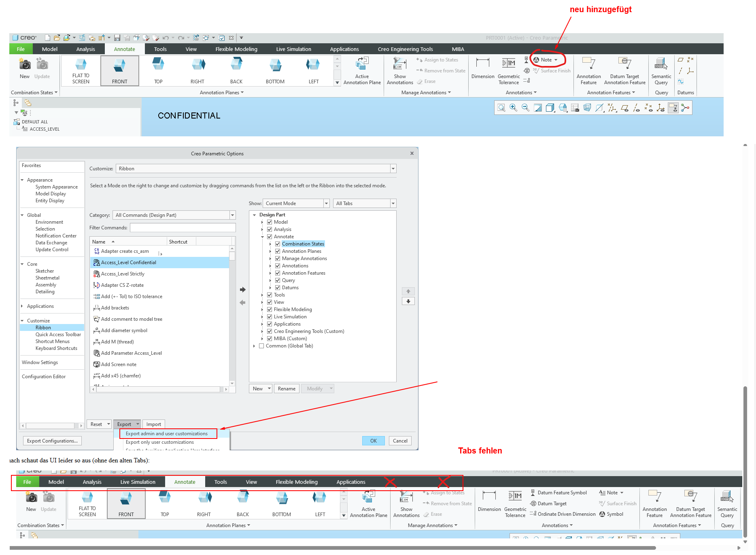Move selected ribbon item up with arrow button
Viewport: 756px width, 555px height.
408,291
